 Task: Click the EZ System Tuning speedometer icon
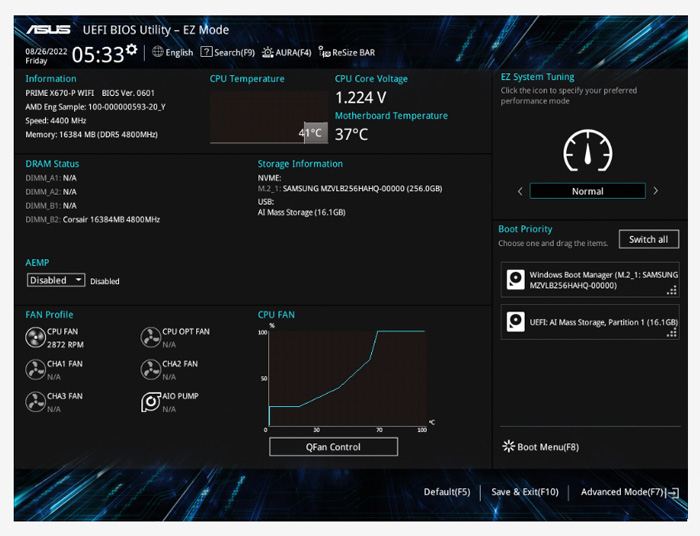(x=588, y=151)
